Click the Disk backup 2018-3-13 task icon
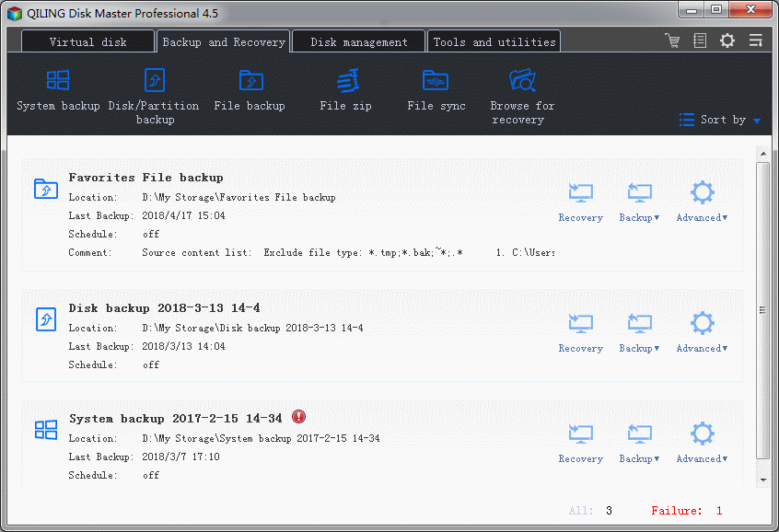 [x=46, y=319]
